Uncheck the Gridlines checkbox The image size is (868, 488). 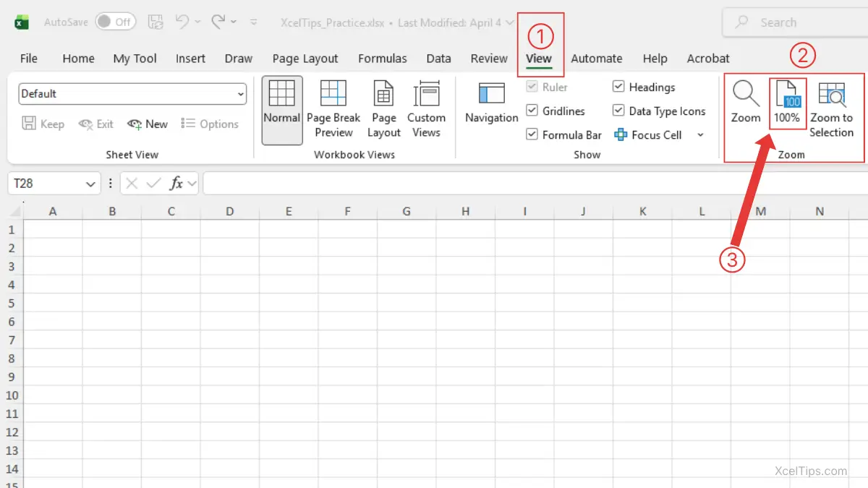(x=532, y=111)
